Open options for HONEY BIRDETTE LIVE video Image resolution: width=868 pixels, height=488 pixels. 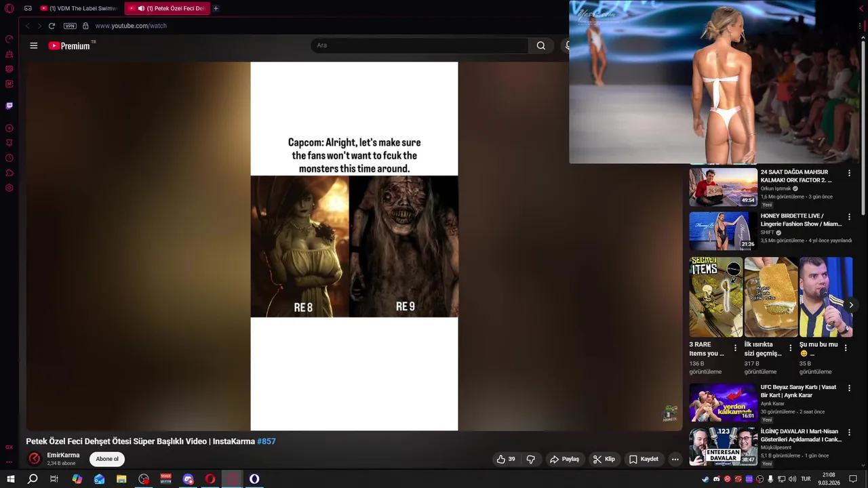pos(849,217)
